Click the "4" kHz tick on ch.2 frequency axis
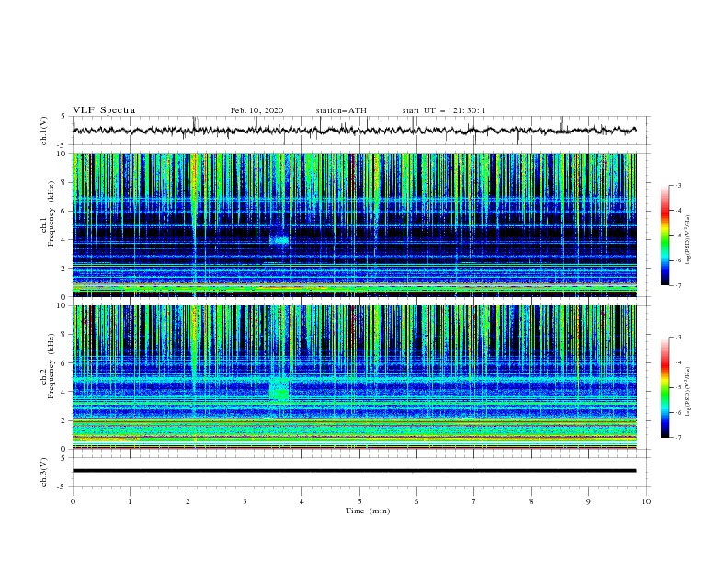This screenshot has width=728, height=563. point(65,392)
